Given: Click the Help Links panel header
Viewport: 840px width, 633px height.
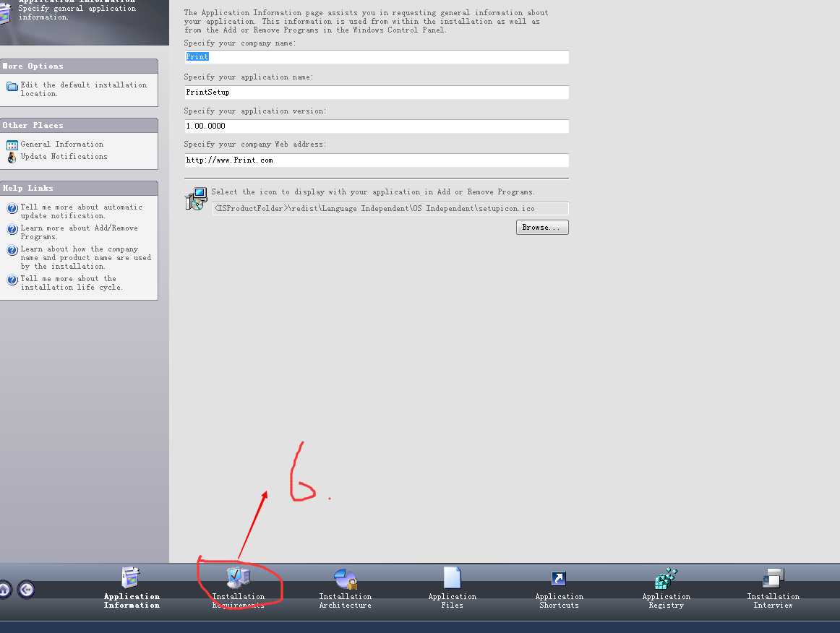Looking at the screenshot, I should point(79,188).
